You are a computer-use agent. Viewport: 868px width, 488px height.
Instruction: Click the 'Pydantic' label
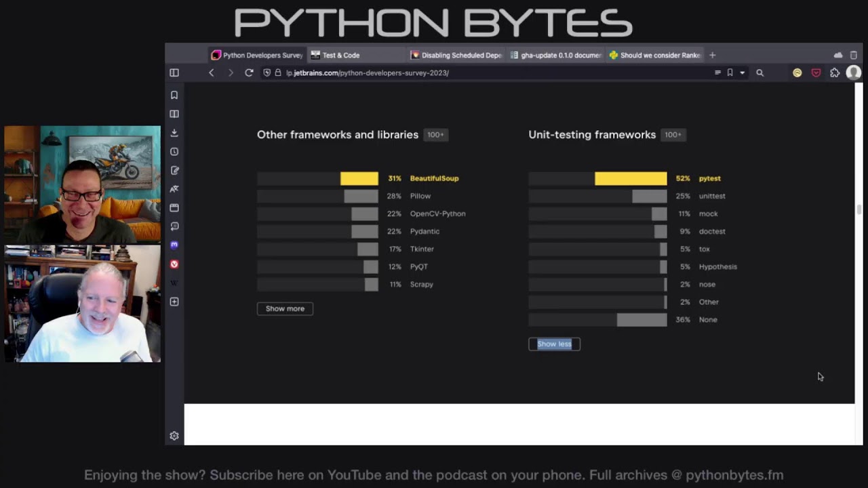[425, 231]
